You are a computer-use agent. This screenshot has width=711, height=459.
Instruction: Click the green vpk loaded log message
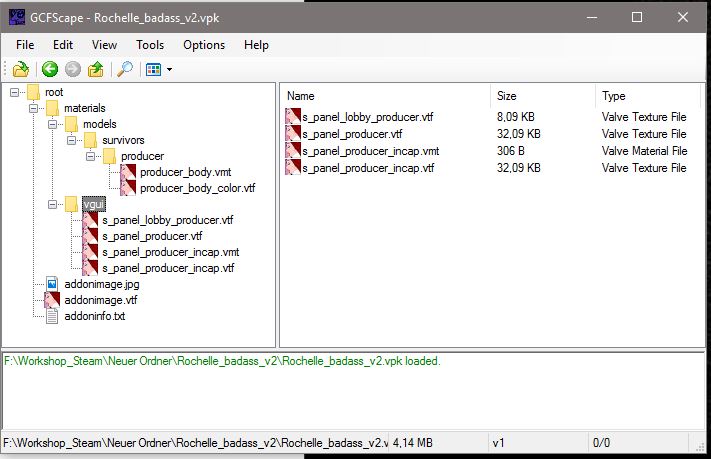click(222, 361)
